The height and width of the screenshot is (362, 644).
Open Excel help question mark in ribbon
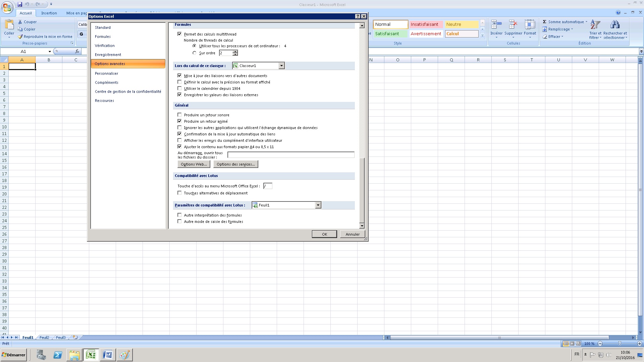point(618,12)
